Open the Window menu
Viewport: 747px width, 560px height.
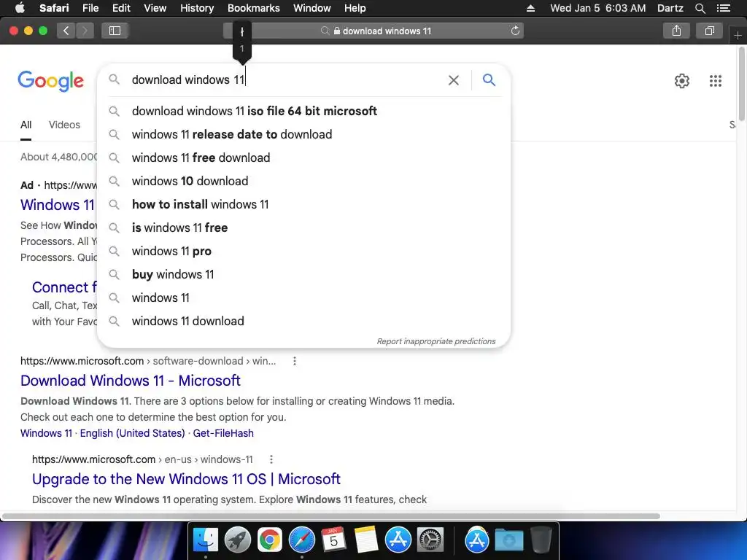tap(312, 8)
